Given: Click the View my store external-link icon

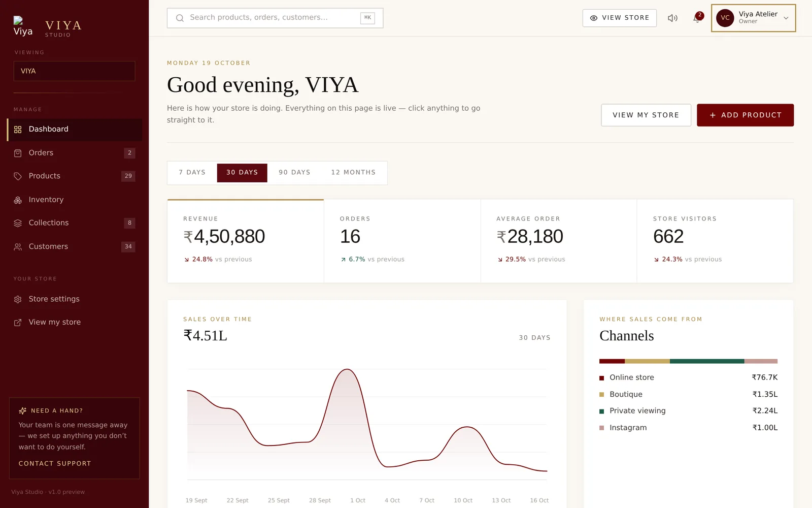Looking at the screenshot, I should pos(18,323).
